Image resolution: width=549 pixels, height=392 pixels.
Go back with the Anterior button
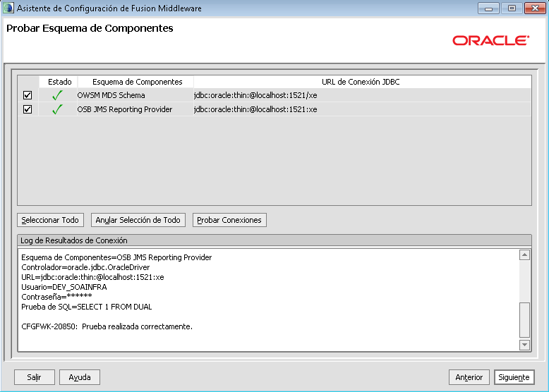click(469, 377)
